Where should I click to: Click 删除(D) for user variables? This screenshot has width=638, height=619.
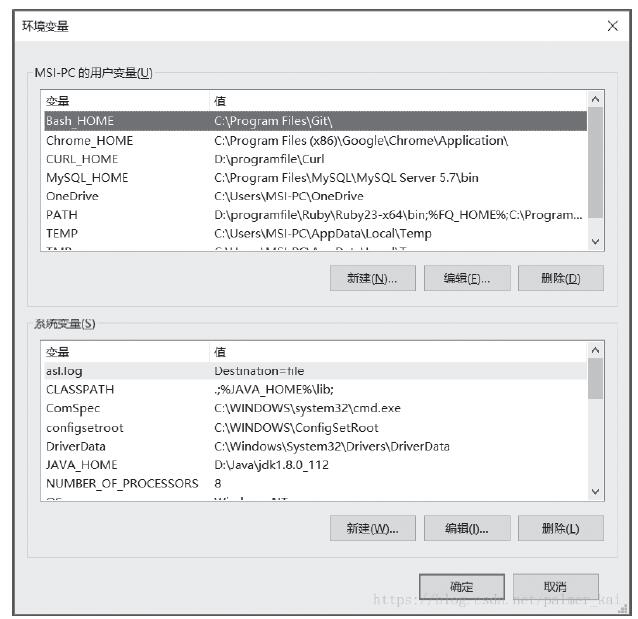tap(561, 278)
